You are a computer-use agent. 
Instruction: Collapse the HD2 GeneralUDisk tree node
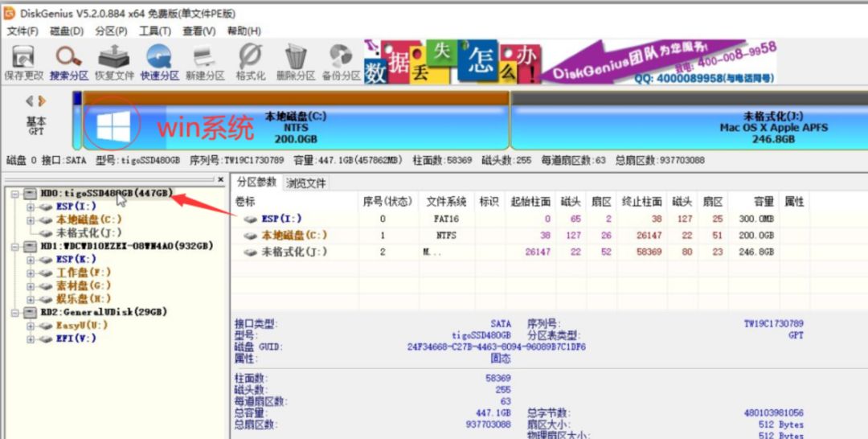tap(15, 313)
